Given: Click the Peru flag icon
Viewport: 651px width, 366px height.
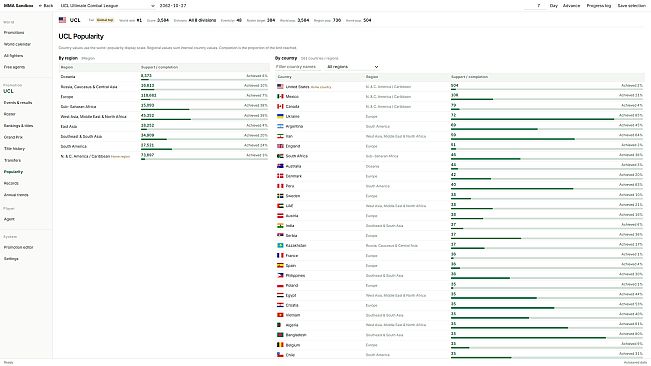Looking at the screenshot, I should pyautogui.click(x=280, y=186).
